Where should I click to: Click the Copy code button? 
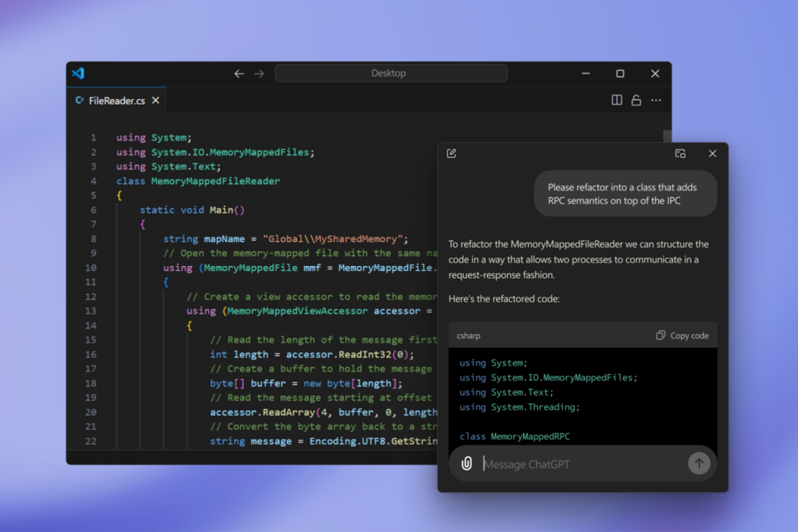[682, 336]
